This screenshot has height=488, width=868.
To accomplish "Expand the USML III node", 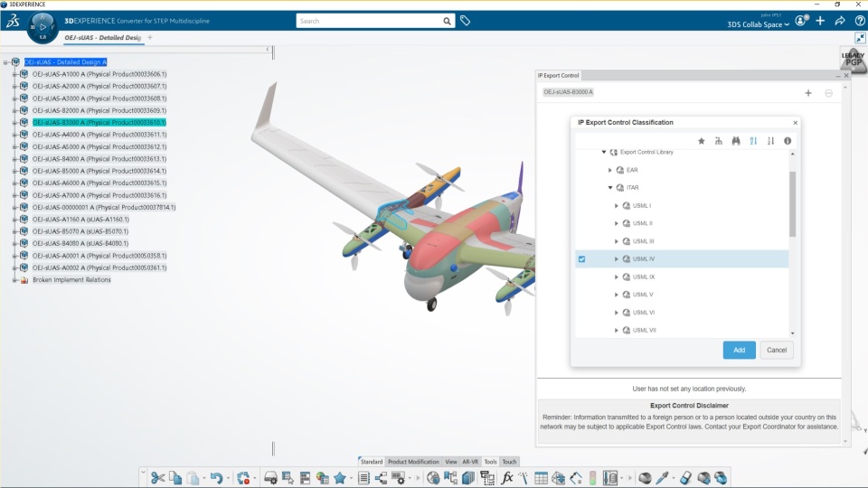I will pyautogui.click(x=616, y=241).
